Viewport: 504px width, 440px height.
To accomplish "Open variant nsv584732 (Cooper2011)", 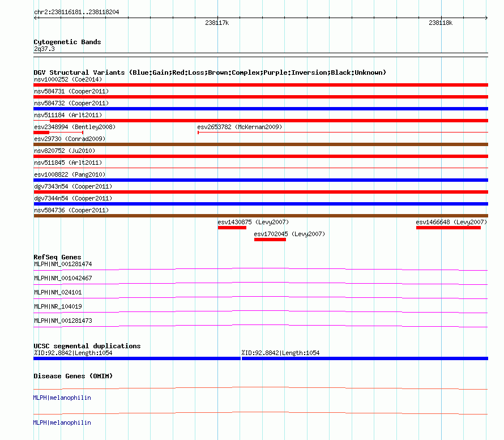I will [71, 103].
